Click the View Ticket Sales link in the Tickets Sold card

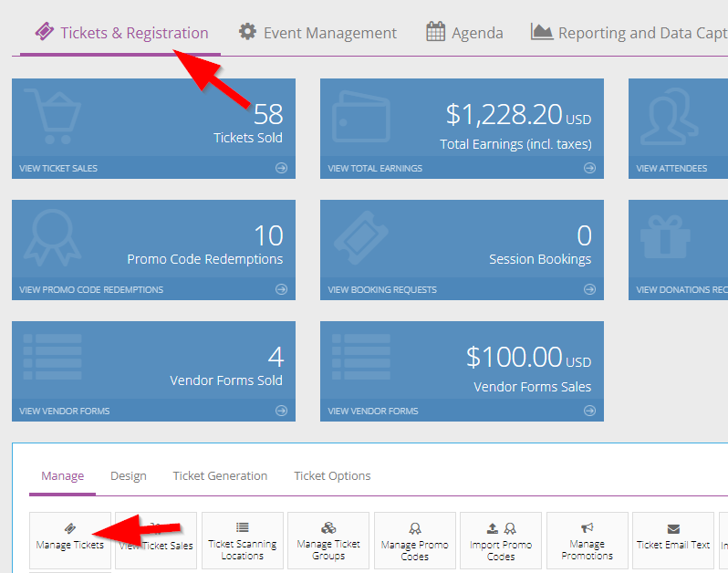(x=58, y=168)
